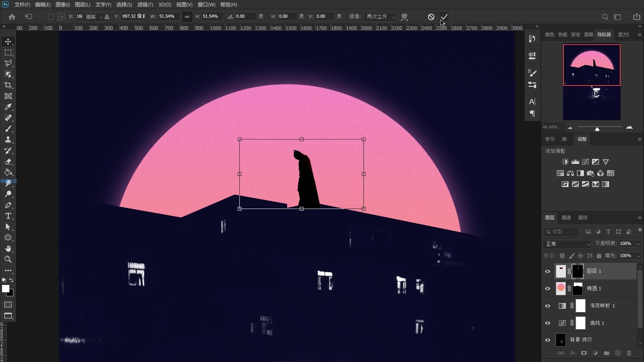Select the Crop tool
This screenshot has width=644, height=362.
pyautogui.click(x=8, y=85)
